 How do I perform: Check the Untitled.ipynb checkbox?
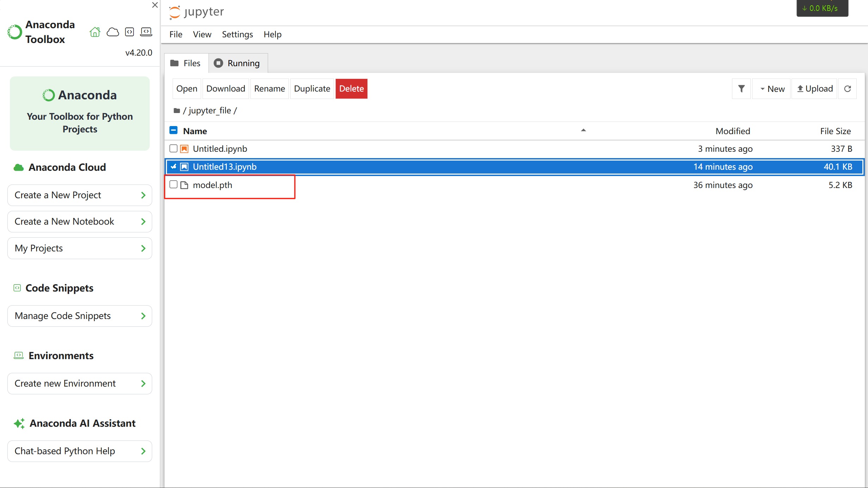pos(173,149)
